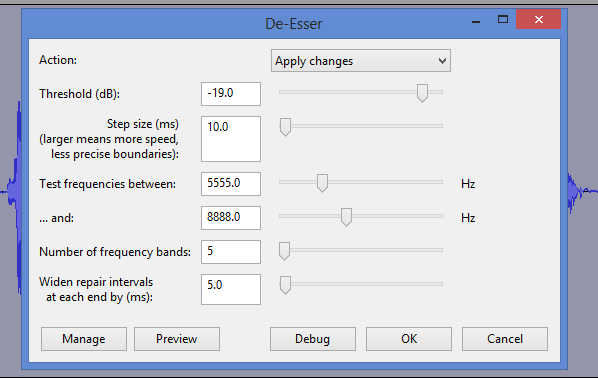Click the Step size slider thumb
The height and width of the screenshot is (378, 598).
click(x=285, y=127)
